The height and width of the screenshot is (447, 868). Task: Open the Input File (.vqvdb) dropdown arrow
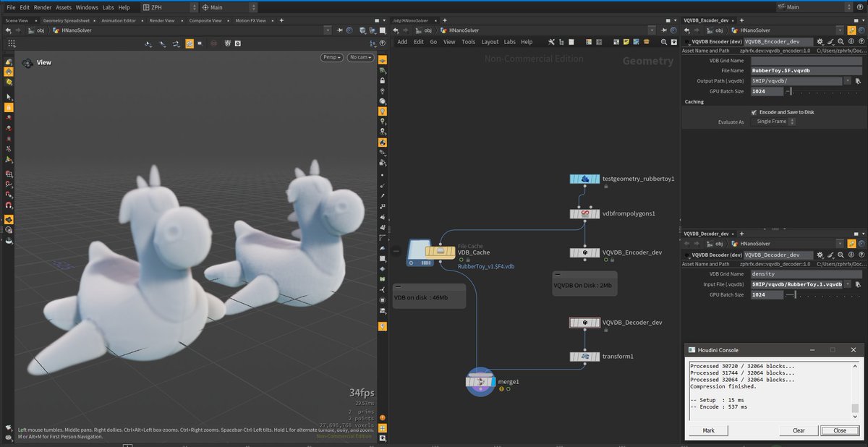[847, 284]
